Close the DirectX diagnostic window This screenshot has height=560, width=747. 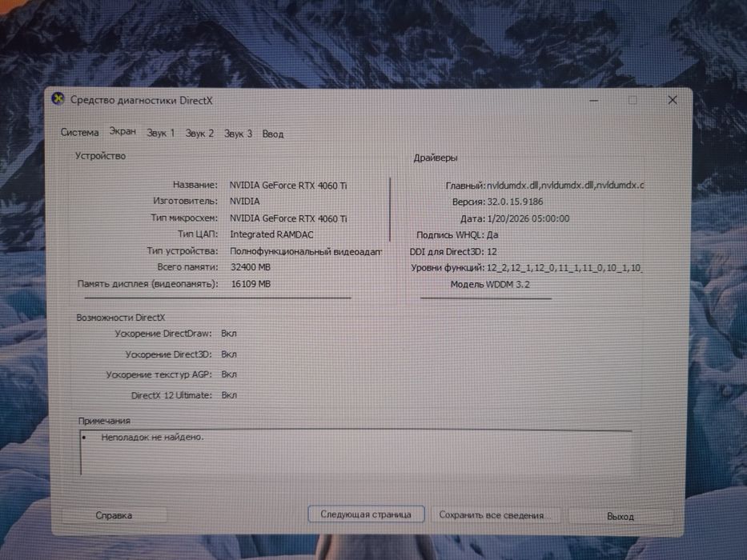click(x=673, y=100)
